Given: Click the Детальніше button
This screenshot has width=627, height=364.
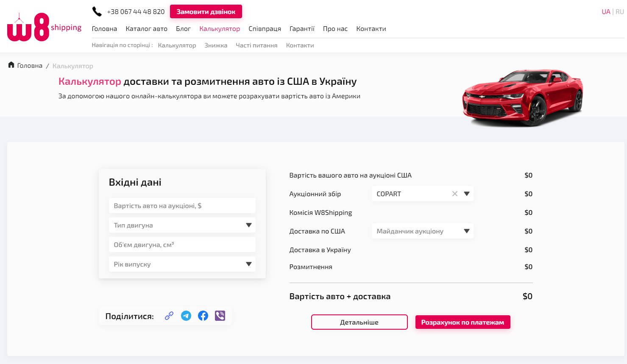Looking at the screenshot, I should 359,322.
